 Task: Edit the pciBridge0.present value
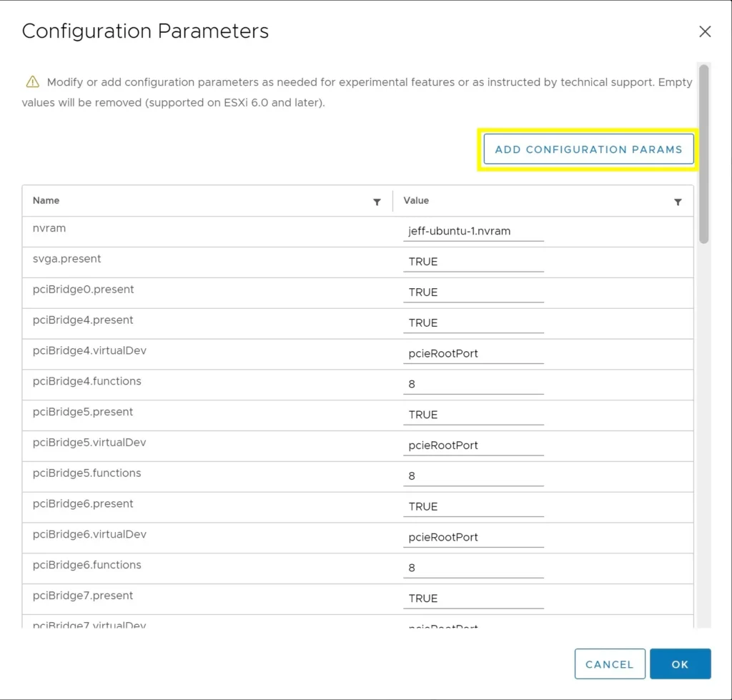coord(473,292)
